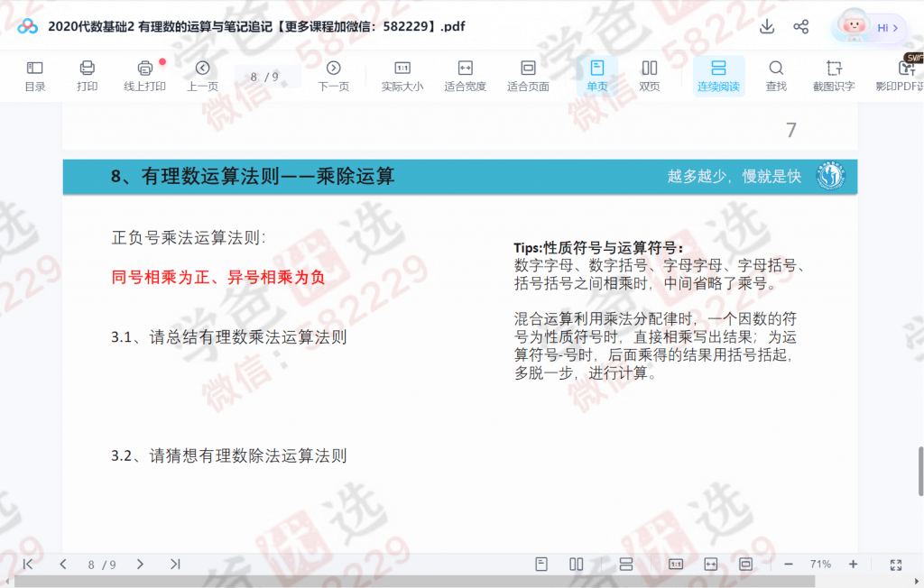Click text 3.2、请猜想有理数除法运算法则
The width and height of the screenshot is (924, 588).
point(228,455)
